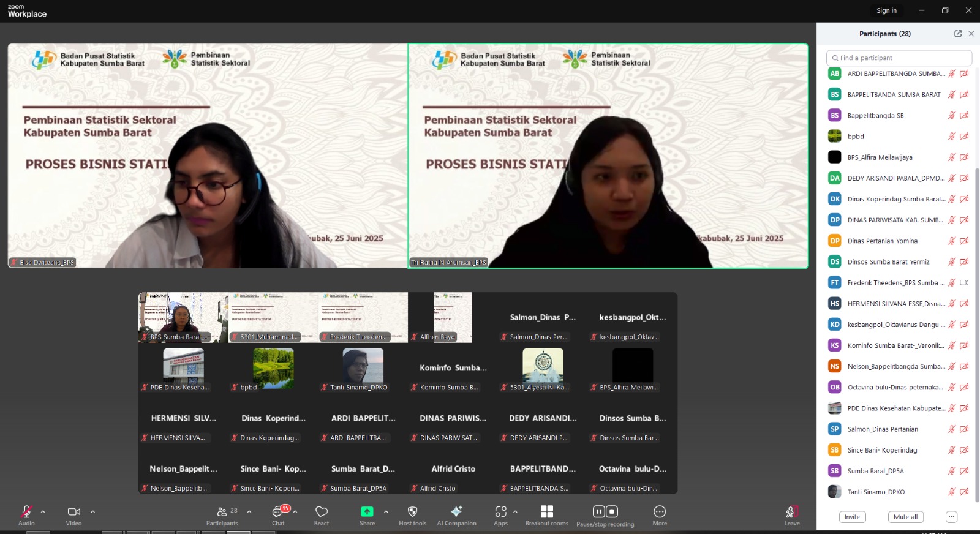Expand the Share options arrow
Screen dimensions: 980x534
coord(386,511)
